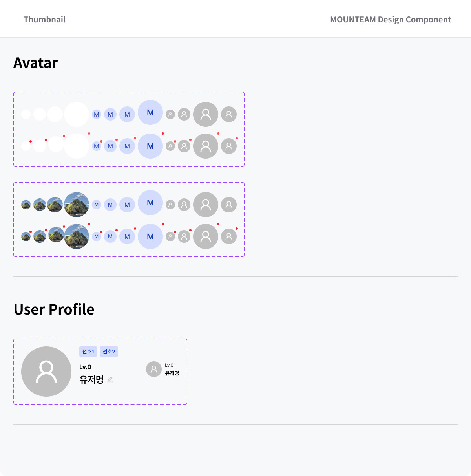Select the largest M initial avatar in top row
471x476 pixels.
pos(150,112)
